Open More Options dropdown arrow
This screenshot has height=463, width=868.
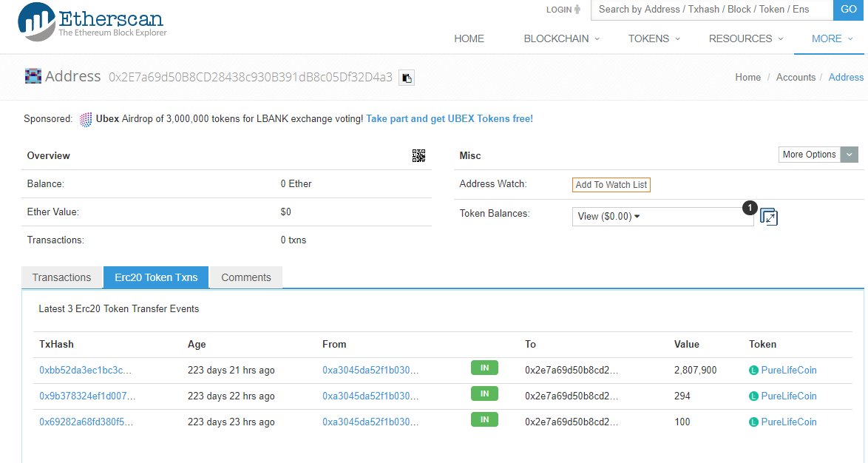[x=850, y=155]
